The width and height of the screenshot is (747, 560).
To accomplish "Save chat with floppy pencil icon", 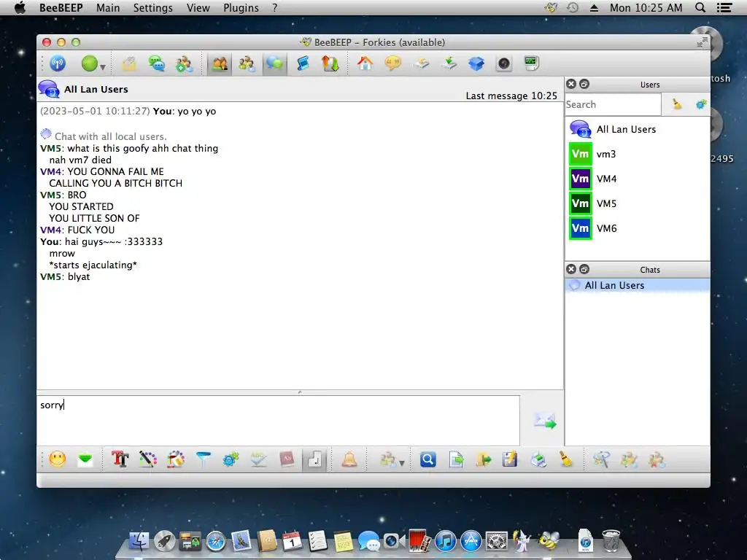I will point(510,459).
